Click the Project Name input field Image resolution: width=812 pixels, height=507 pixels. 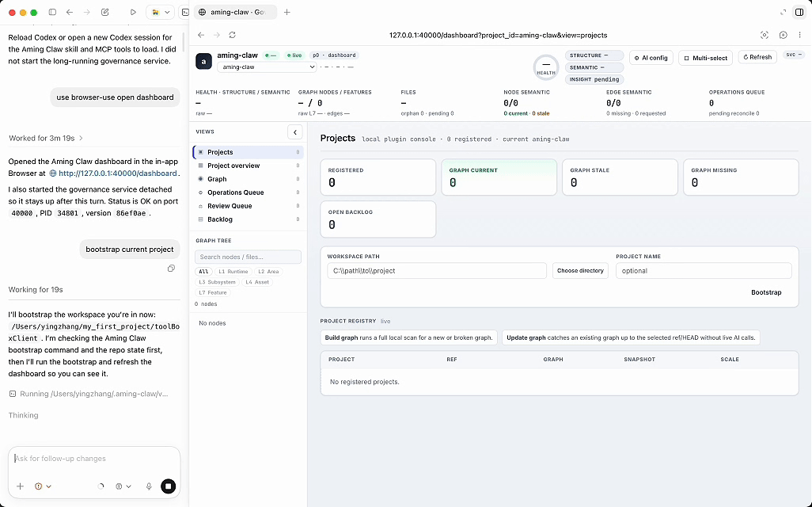coord(704,271)
